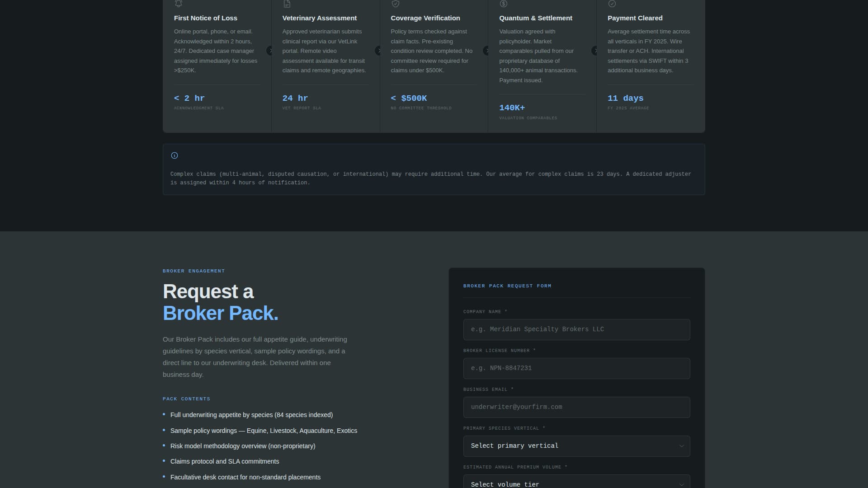Click the 'COMPANY NAME *' field label

[485, 312]
